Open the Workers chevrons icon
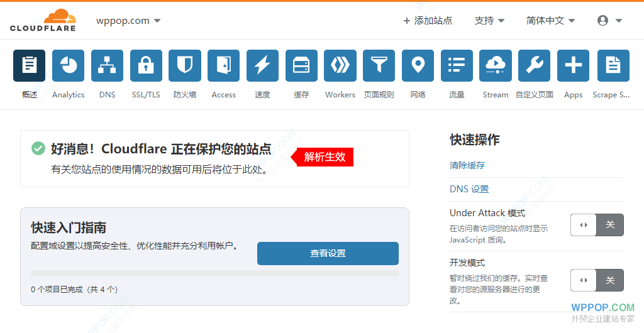Screen dimensions: 644x333 pos(340,65)
